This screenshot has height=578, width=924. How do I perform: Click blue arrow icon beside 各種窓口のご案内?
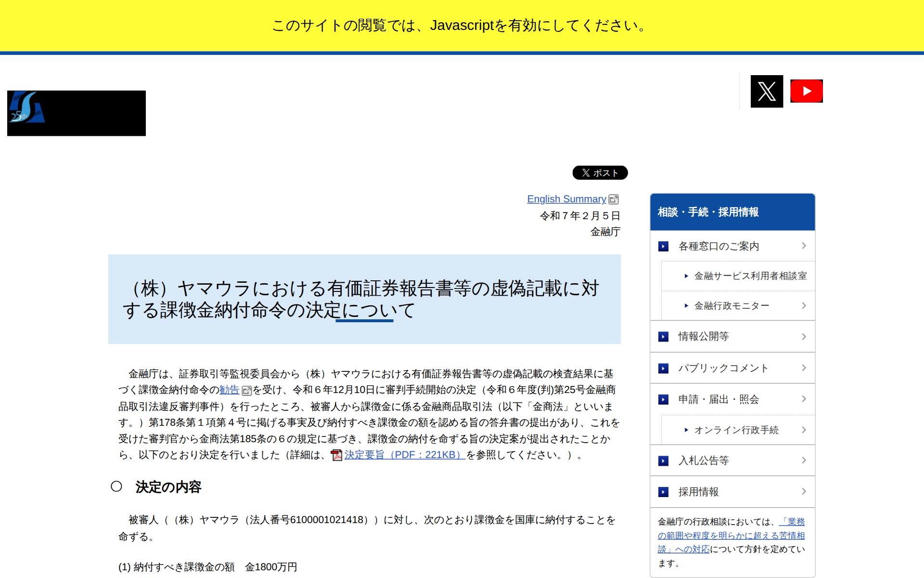tap(663, 247)
